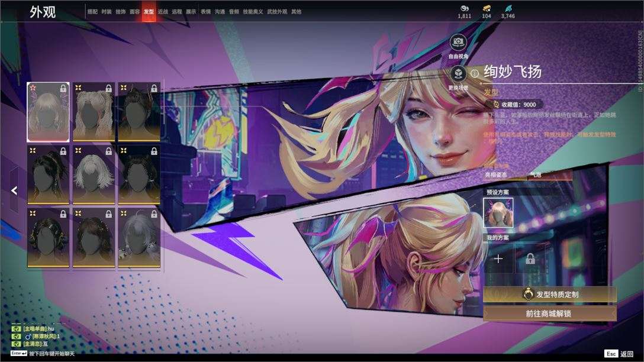The height and width of the screenshot is (362, 644).
Task: Click the chat channel icon next to 主清您
Action: click(x=16, y=344)
